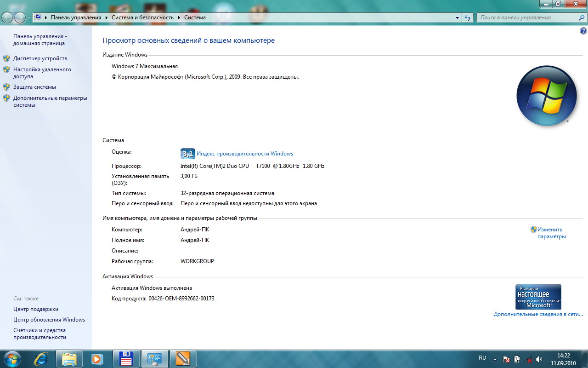The width and height of the screenshot is (588, 368).
Task: Show hidden tray icons arrow
Action: tap(495, 359)
